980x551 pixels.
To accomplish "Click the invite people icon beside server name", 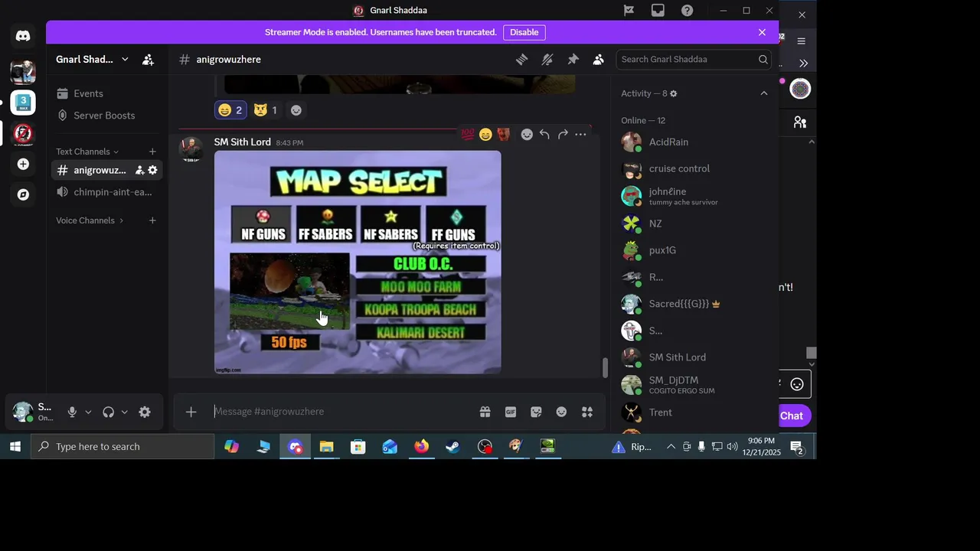I will point(149,59).
